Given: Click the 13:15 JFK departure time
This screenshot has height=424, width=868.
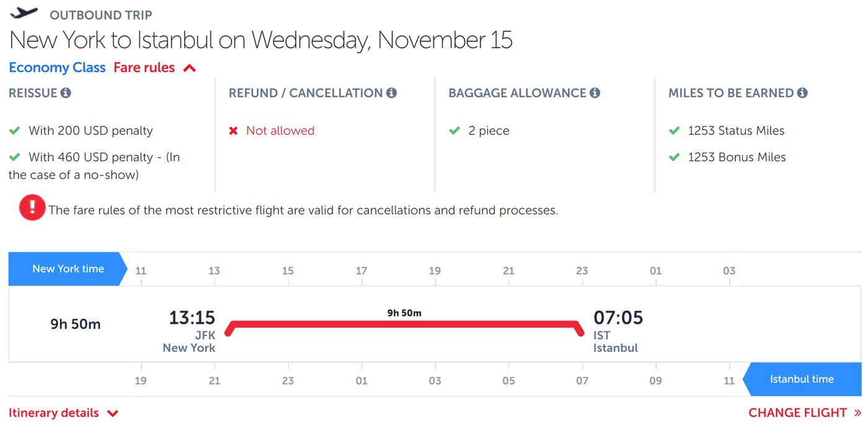Looking at the screenshot, I should click(192, 319).
